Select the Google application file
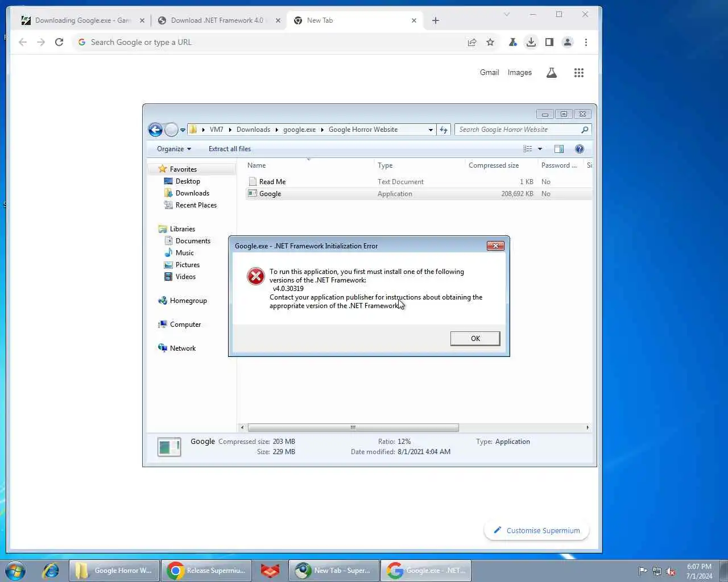This screenshot has height=582, width=728. 270,194
